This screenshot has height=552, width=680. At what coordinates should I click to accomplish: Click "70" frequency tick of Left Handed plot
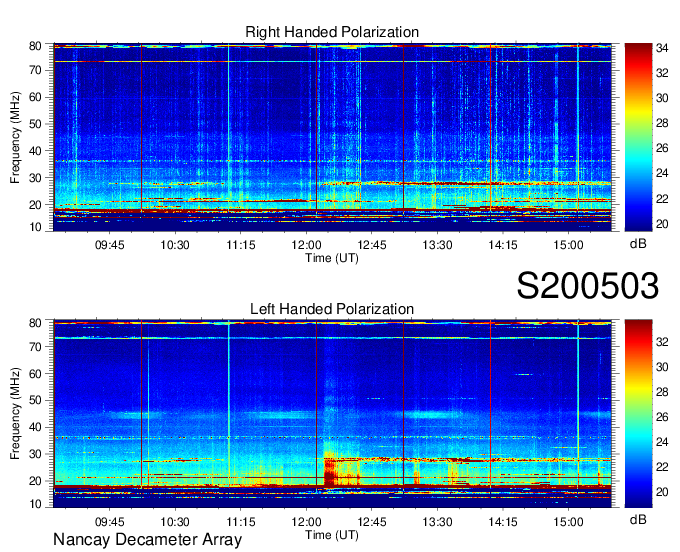pyautogui.click(x=36, y=347)
